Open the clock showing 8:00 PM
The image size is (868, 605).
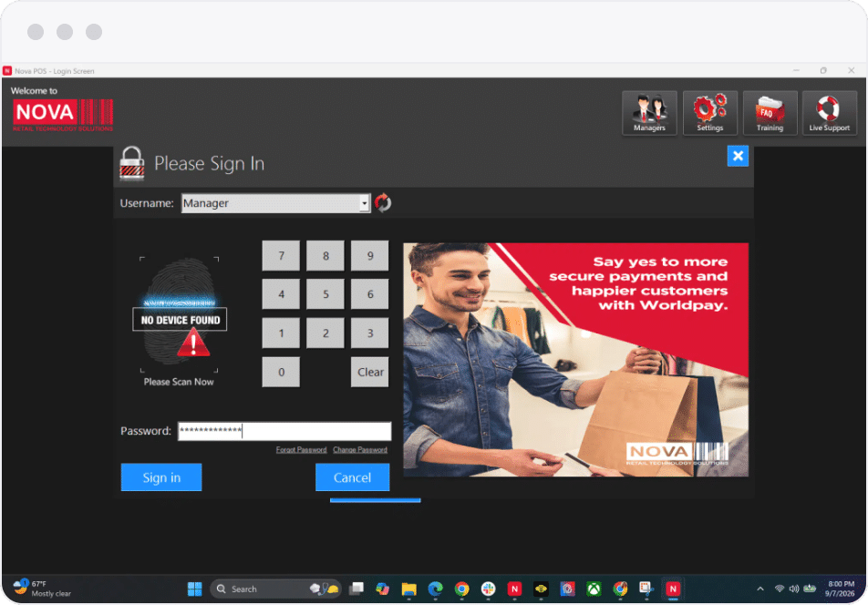click(x=841, y=589)
